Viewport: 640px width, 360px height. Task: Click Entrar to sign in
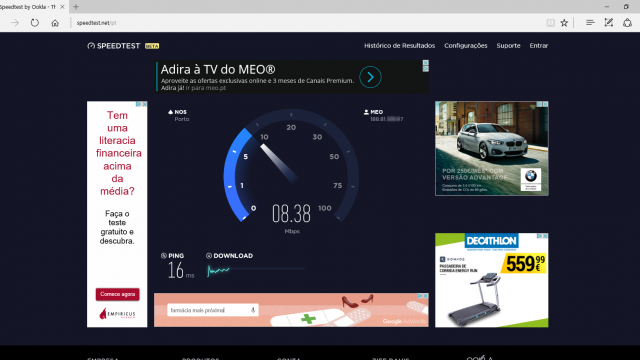[539, 46]
